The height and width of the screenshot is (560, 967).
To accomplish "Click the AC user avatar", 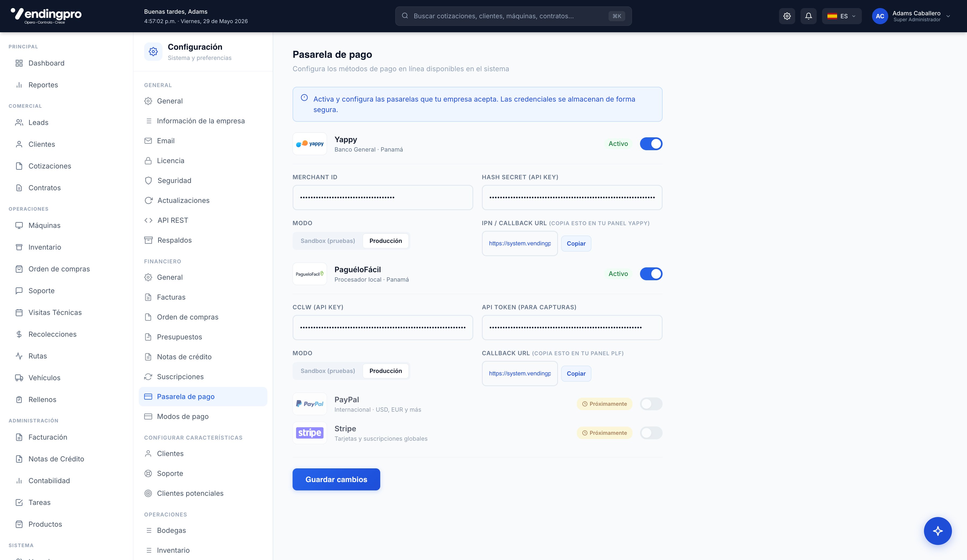I will [880, 16].
